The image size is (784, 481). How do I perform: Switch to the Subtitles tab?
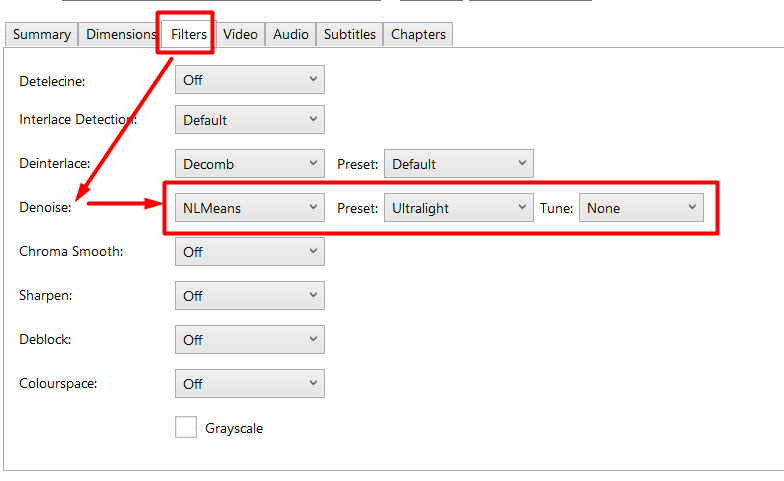click(x=350, y=34)
